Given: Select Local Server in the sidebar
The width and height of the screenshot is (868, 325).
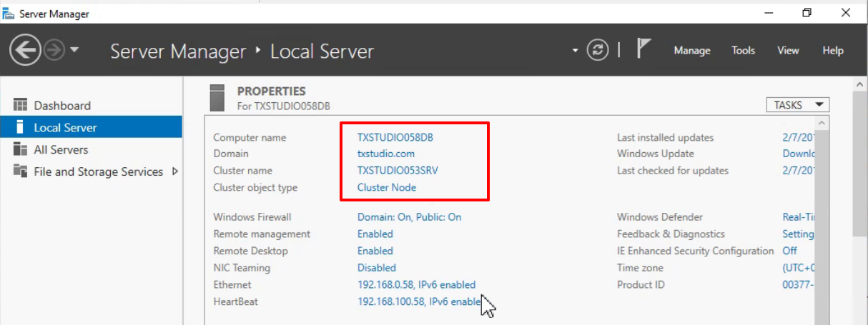Looking at the screenshot, I should coord(91,127).
